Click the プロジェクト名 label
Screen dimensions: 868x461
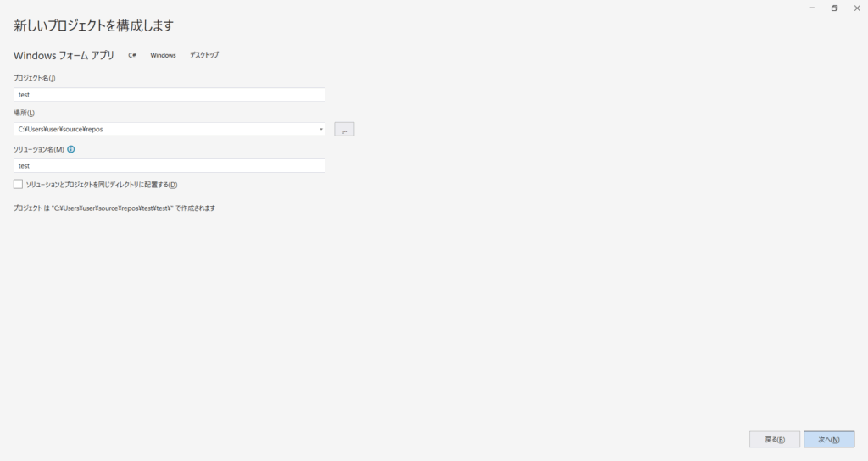point(35,78)
